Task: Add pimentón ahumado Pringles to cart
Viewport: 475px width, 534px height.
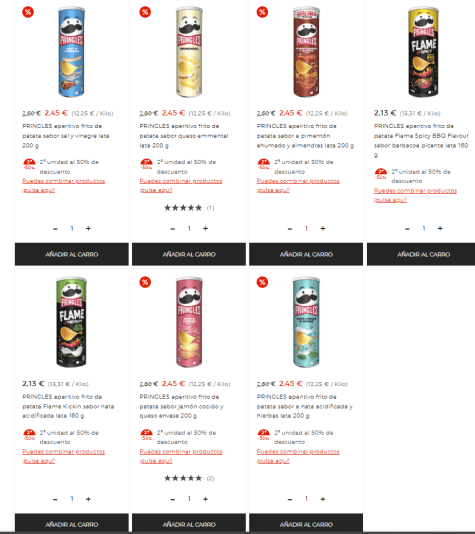Action: (x=306, y=254)
